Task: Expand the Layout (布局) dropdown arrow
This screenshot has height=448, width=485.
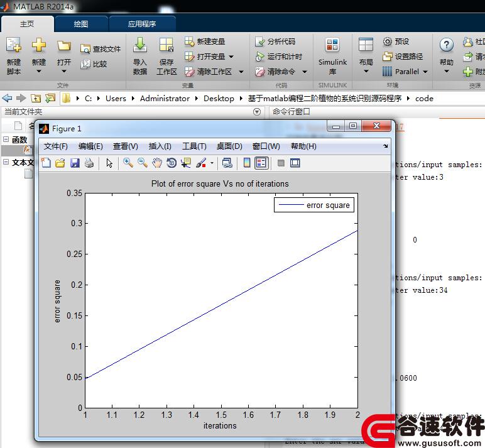Action: pos(366,72)
